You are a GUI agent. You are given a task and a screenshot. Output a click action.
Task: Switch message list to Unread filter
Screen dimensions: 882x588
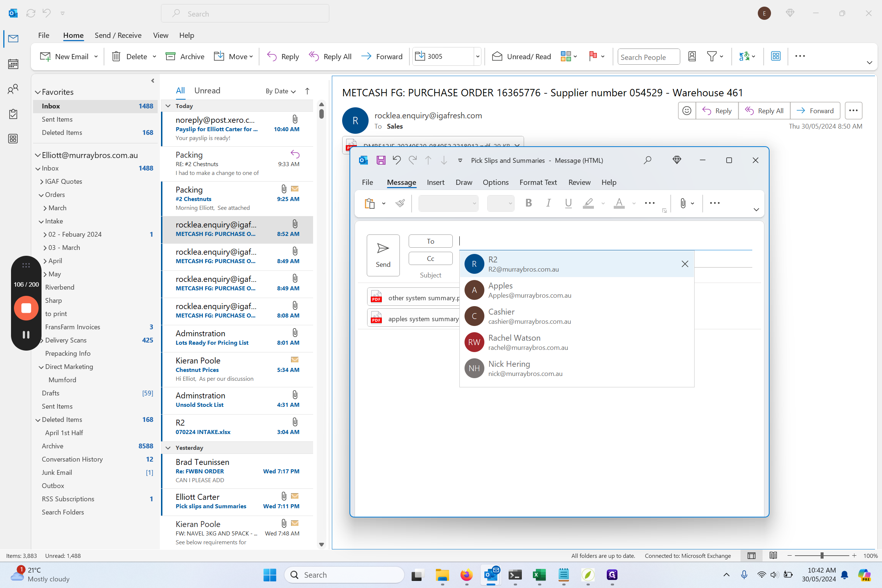pos(207,90)
